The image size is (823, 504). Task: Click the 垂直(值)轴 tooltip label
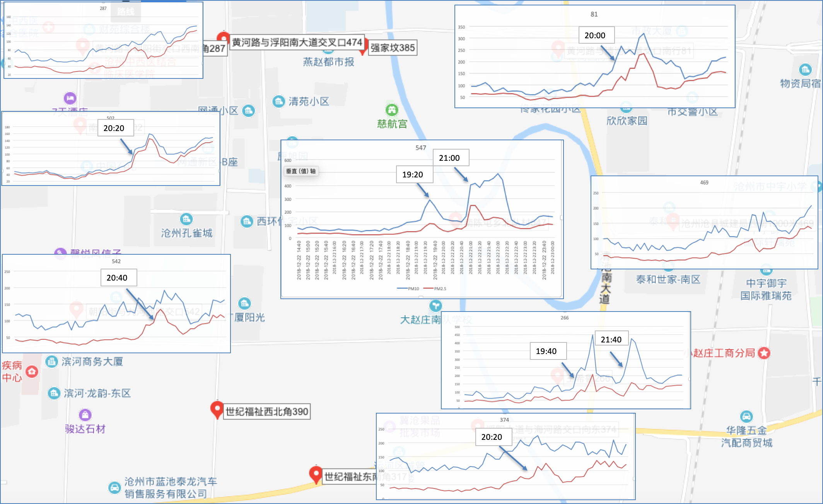point(301,171)
